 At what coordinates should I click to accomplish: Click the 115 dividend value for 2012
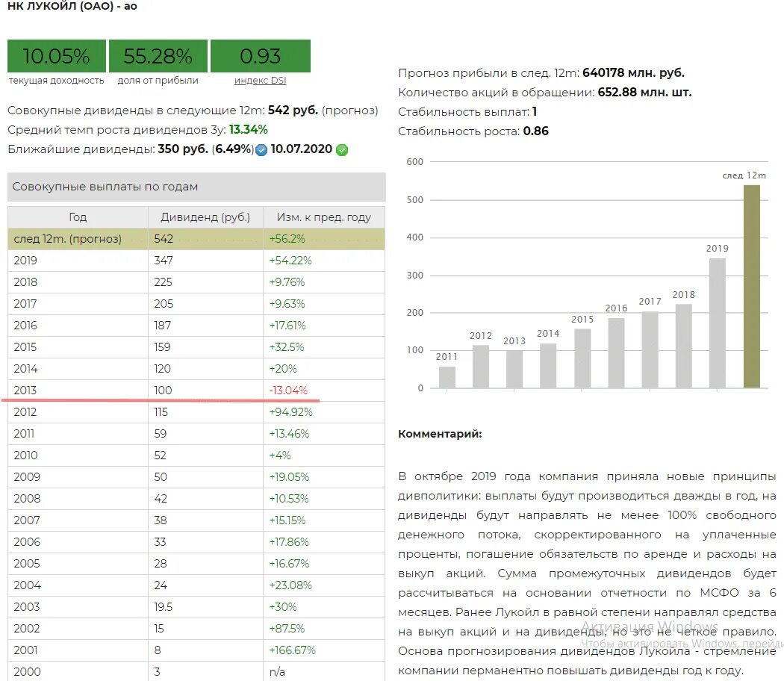pyautogui.click(x=161, y=412)
